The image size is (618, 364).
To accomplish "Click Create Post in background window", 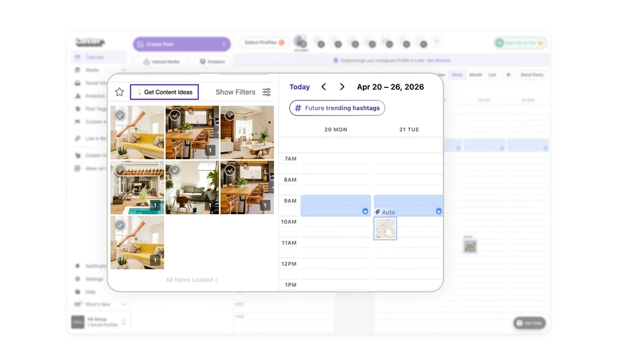I will point(182,44).
